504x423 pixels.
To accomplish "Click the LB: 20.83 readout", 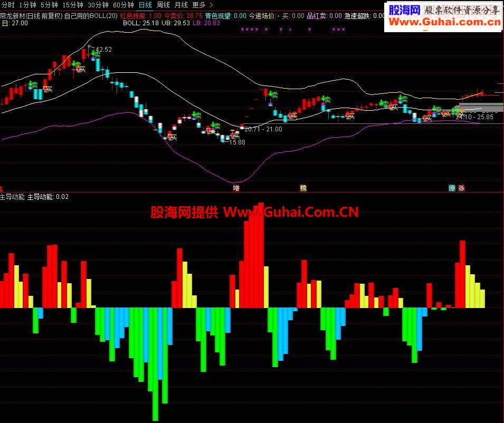I will pos(206,23).
